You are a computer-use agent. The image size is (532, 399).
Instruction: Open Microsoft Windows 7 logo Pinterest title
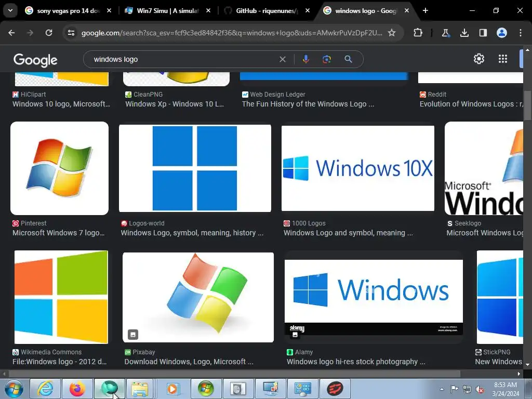(58, 233)
